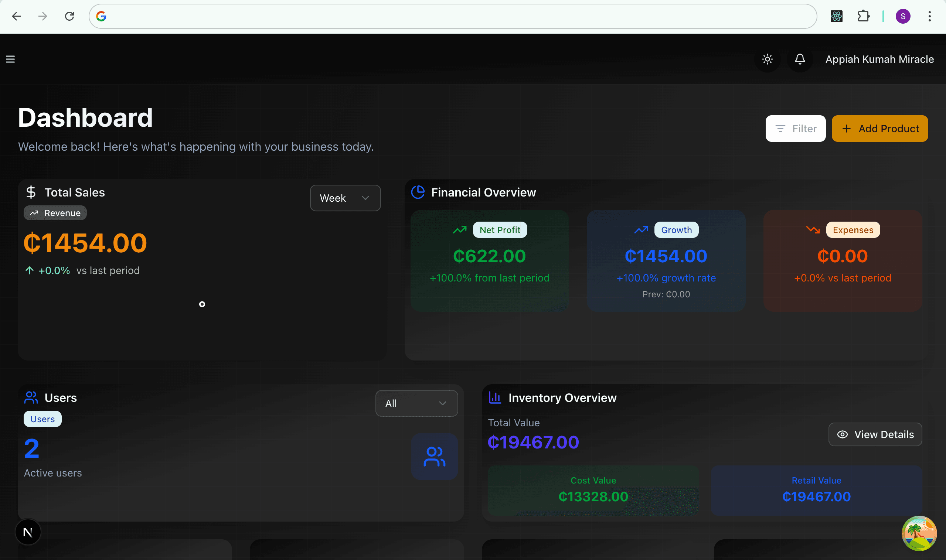Image resolution: width=946 pixels, height=560 pixels.
Task: Click the React DevTools extension icon
Action: [x=836, y=16]
